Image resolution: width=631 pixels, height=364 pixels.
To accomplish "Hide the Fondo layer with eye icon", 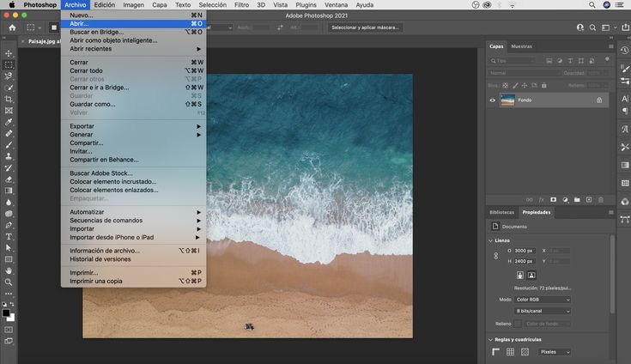I will pos(493,100).
